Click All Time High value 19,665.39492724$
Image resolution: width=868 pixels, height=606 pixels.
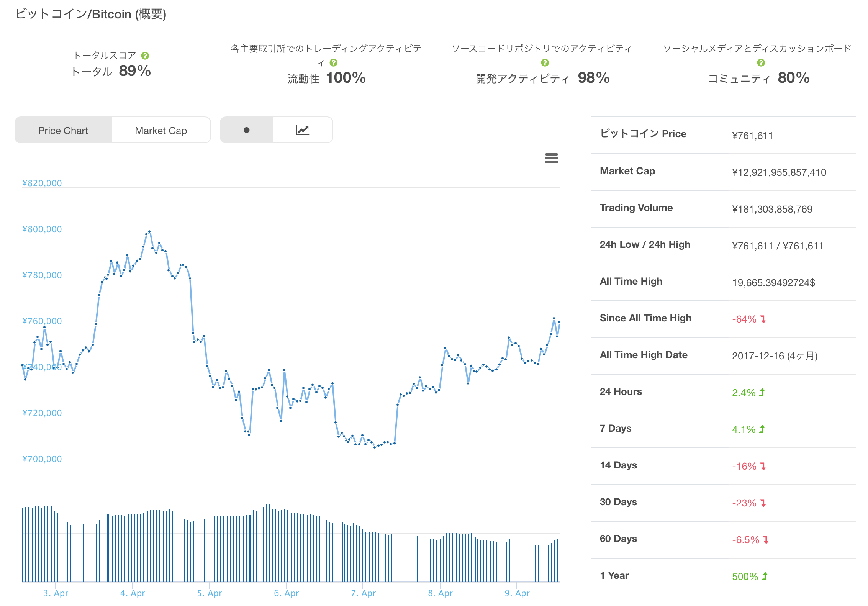click(773, 283)
